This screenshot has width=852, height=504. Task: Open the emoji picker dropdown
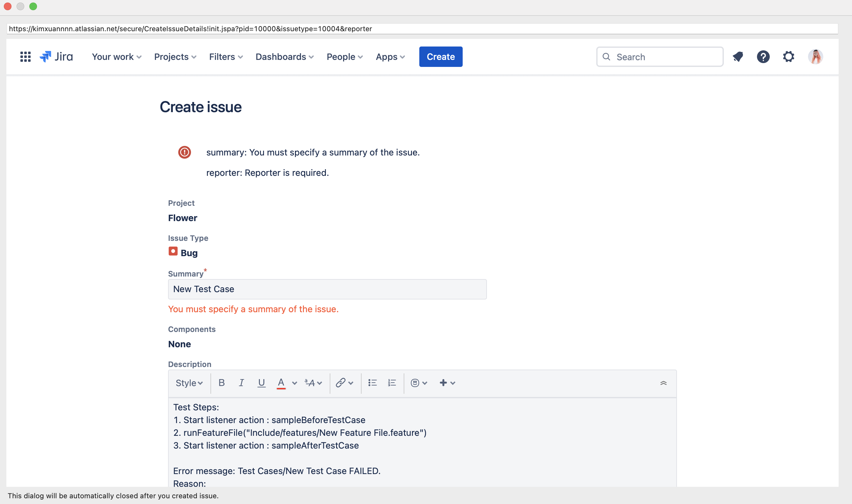click(x=419, y=383)
